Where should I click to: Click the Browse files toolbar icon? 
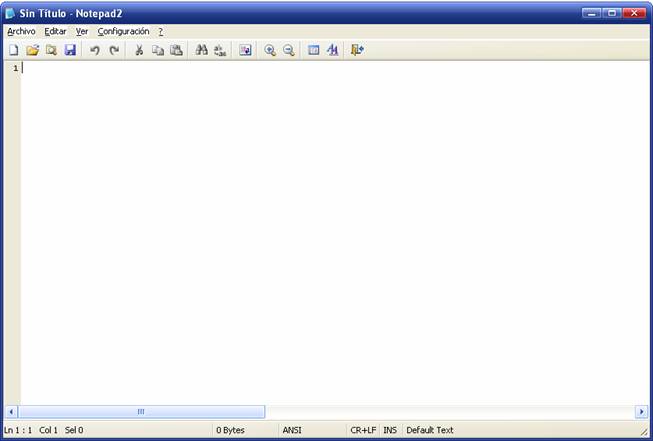coord(51,50)
